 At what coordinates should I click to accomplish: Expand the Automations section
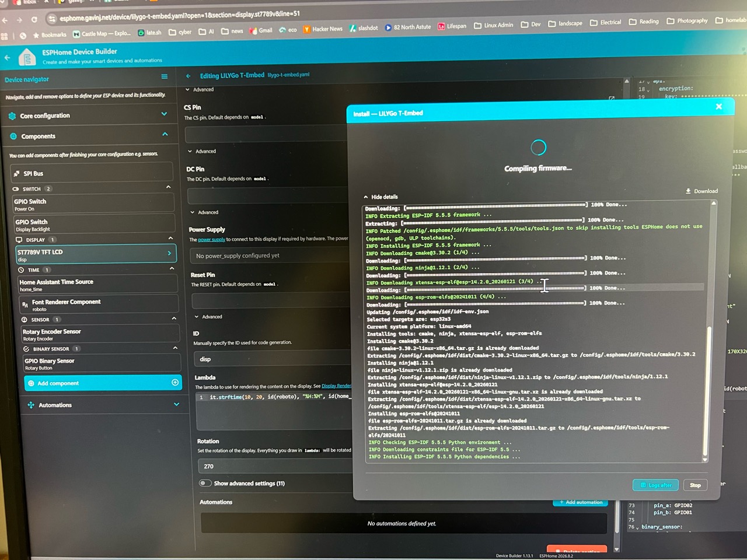coord(176,404)
